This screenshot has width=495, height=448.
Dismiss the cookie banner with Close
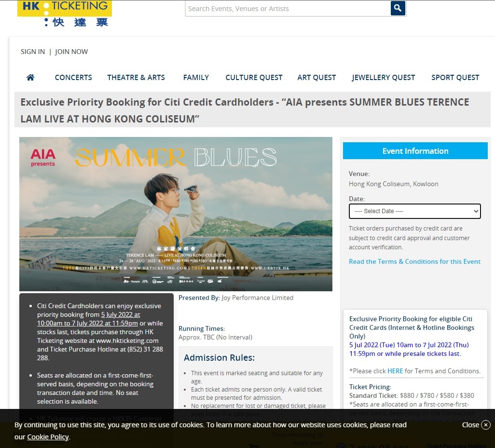476,425
